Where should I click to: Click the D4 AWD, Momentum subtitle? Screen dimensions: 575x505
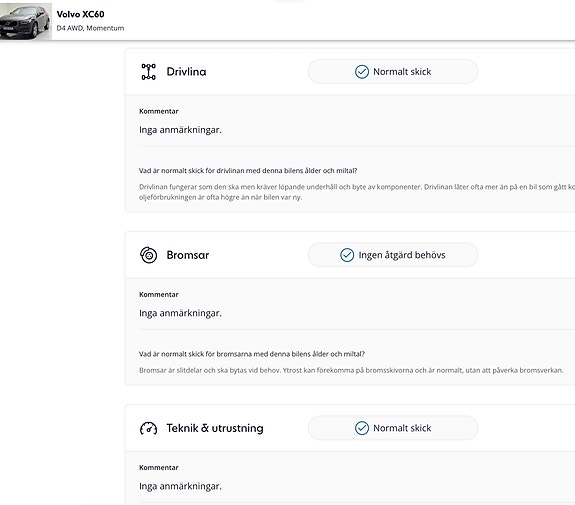pyautogui.click(x=90, y=28)
